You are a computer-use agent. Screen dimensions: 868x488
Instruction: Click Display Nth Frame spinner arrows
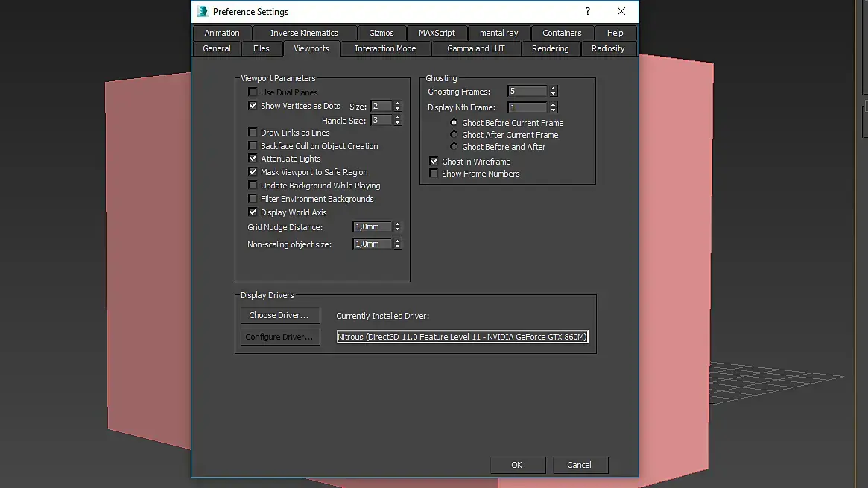click(553, 107)
